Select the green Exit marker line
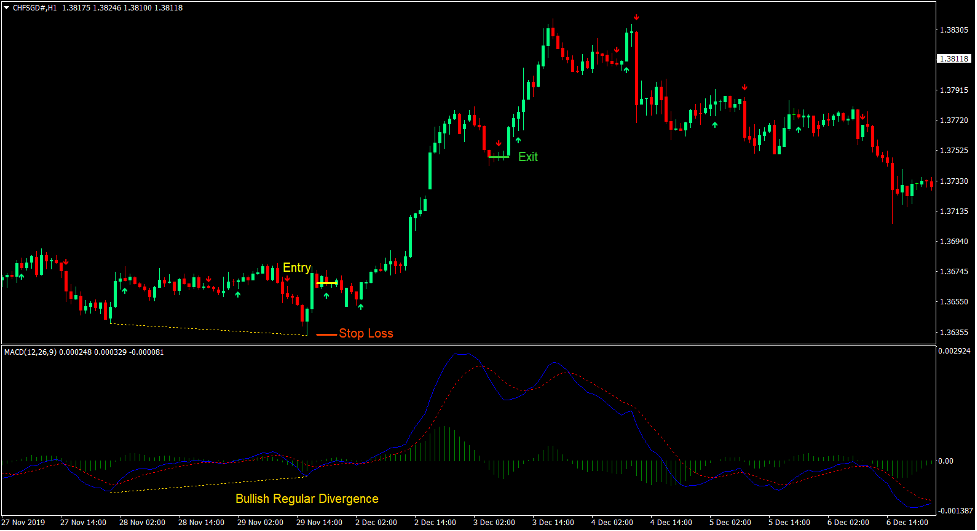Screen dimensions: 977x531 tap(499, 157)
